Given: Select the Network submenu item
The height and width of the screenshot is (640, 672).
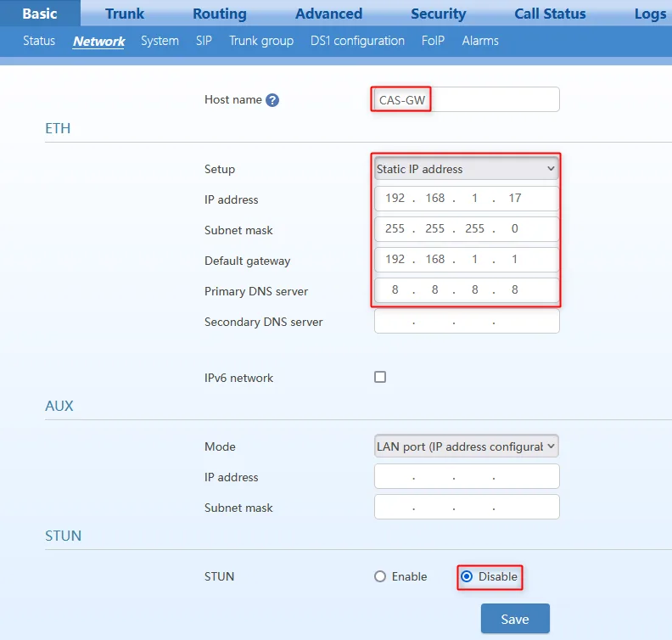Looking at the screenshot, I should tap(98, 41).
